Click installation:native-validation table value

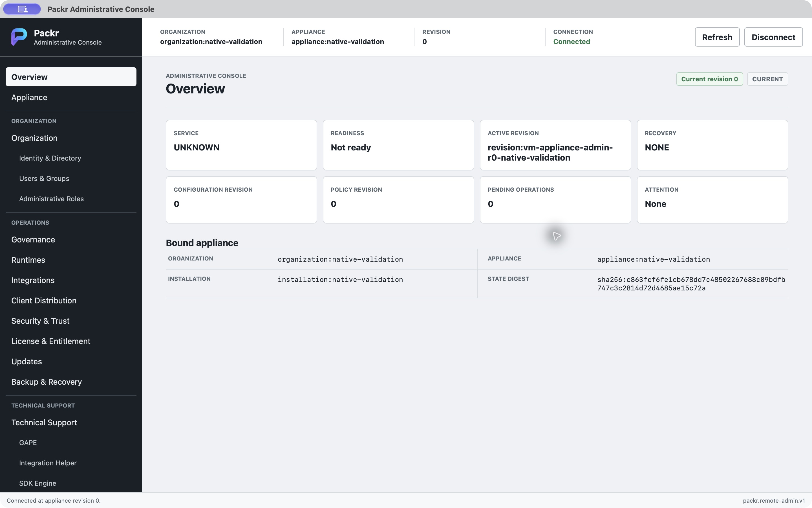point(340,279)
